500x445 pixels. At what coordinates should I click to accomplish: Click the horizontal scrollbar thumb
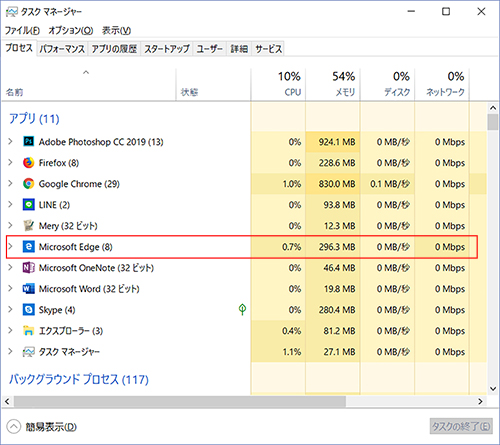179,401
